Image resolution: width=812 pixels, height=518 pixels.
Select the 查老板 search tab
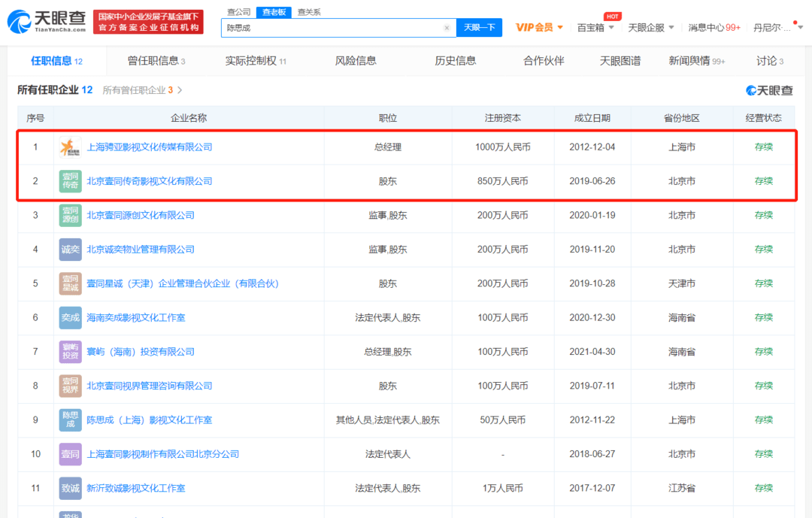(x=274, y=12)
